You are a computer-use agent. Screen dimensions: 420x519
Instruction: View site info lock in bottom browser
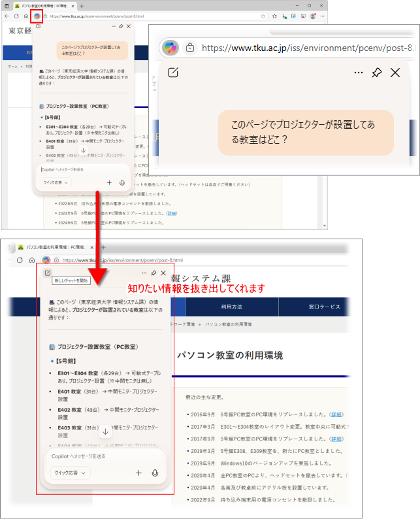point(57,260)
